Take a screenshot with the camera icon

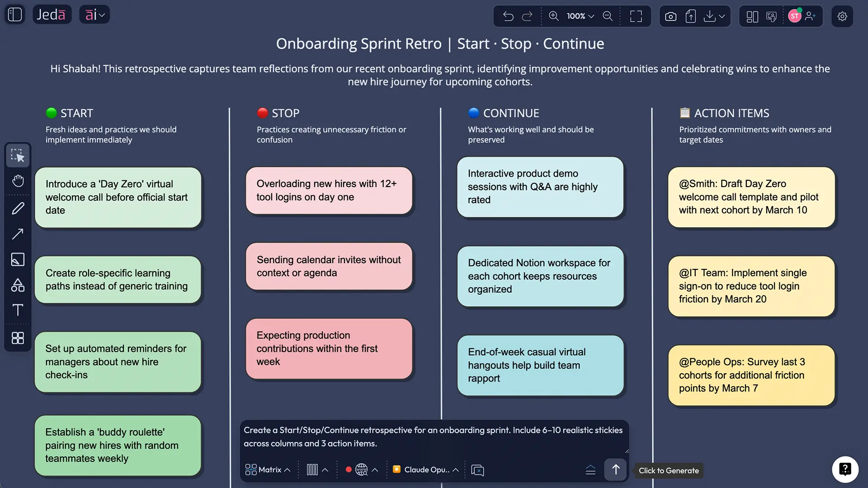670,16
